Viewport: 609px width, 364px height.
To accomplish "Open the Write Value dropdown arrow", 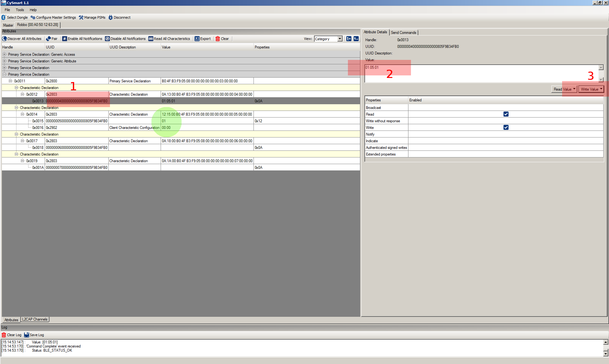I will pos(601,89).
